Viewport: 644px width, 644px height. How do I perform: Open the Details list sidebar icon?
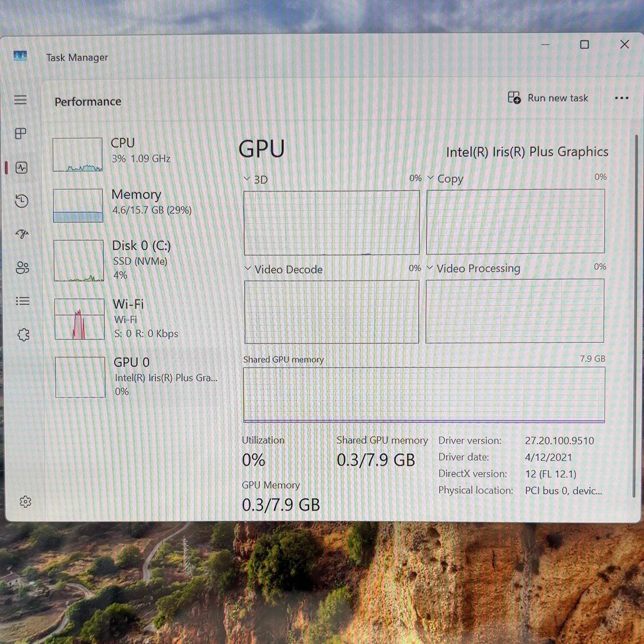23,301
